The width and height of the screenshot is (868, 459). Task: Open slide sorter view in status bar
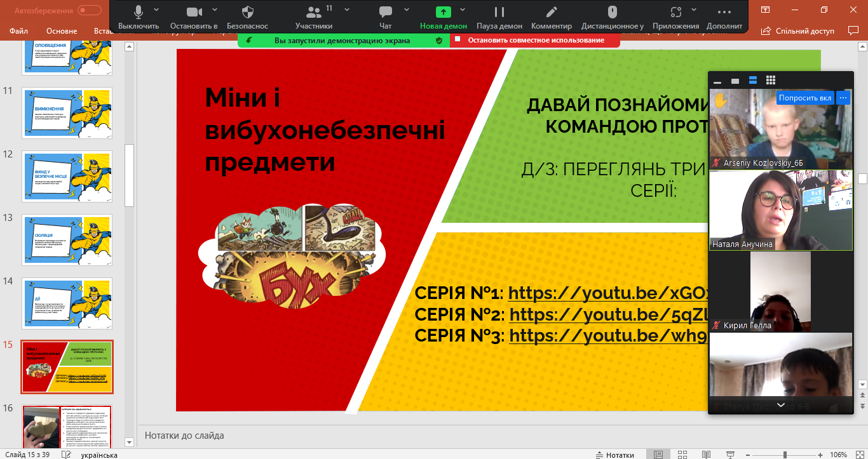pos(682,455)
